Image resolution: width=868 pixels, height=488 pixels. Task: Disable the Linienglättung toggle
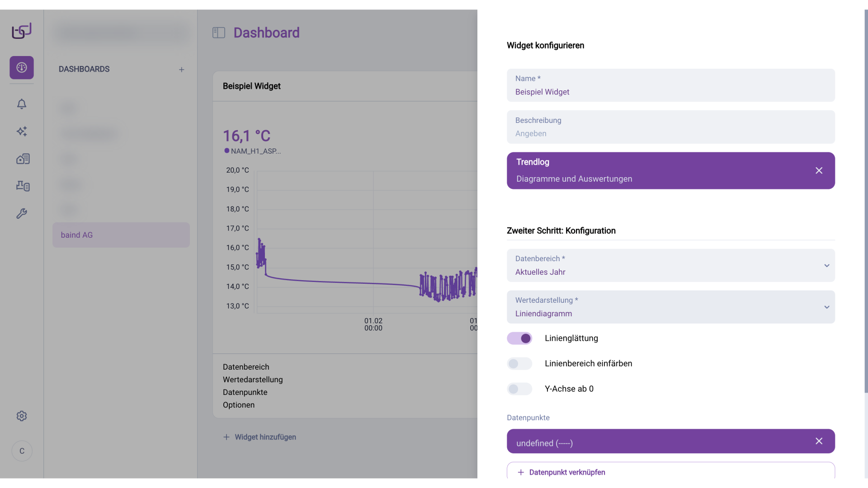[519, 338]
